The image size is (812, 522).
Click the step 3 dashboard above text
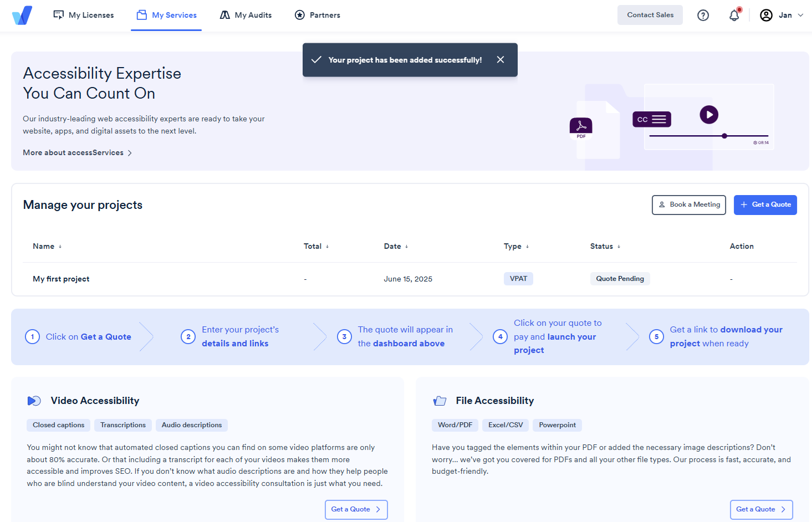click(x=408, y=344)
